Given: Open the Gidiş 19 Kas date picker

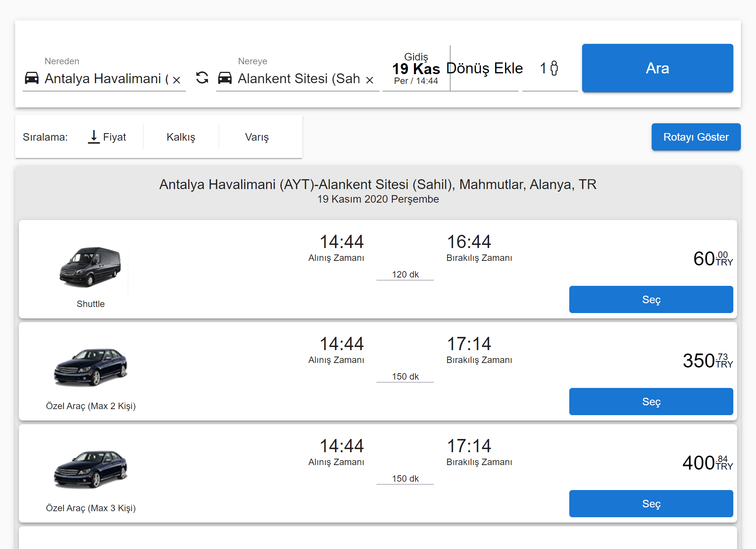Looking at the screenshot, I should point(416,68).
